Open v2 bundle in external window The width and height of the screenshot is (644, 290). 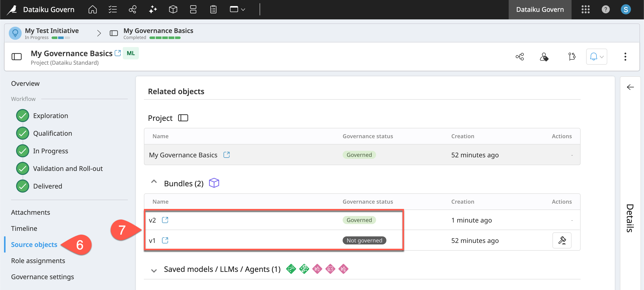165,220
